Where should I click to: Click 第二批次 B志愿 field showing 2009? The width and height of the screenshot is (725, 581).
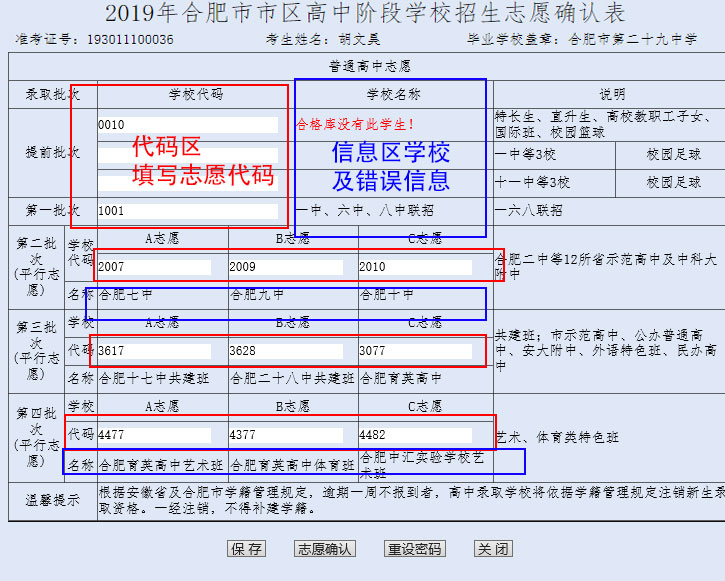[x=286, y=267]
